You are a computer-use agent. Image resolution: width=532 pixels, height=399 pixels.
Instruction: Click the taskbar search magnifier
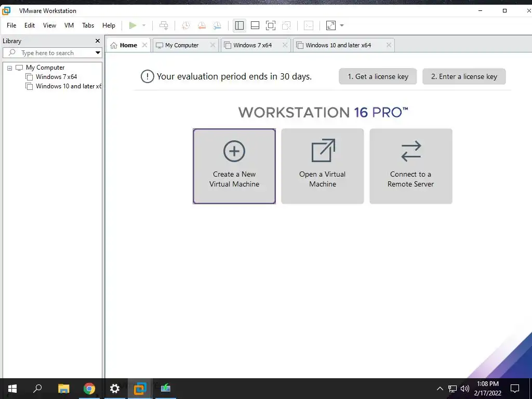coord(37,388)
